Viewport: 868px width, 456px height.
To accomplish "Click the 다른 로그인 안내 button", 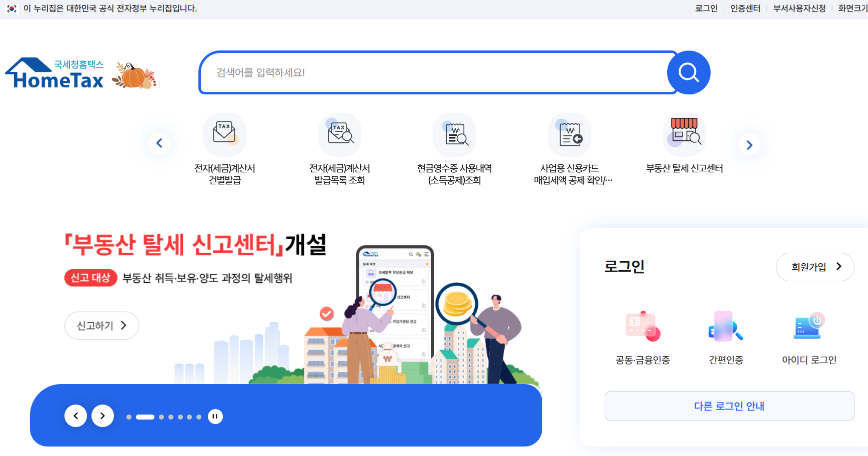I will 729,406.
